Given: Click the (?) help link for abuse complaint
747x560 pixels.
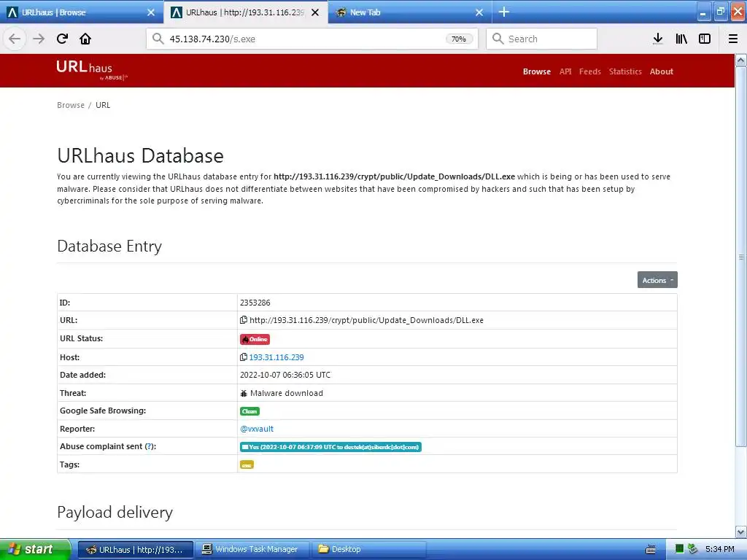Looking at the screenshot, I should coord(149,446).
